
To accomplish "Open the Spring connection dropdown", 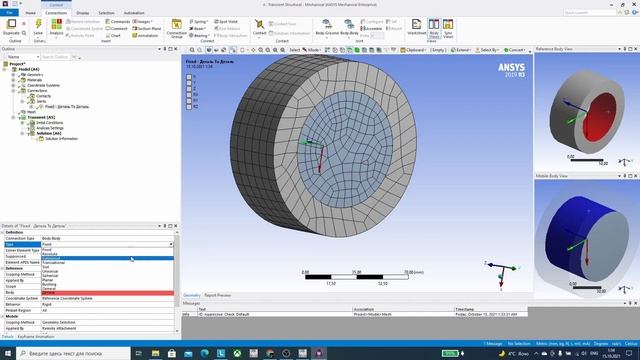I will pyautogui.click(x=198, y=22).
